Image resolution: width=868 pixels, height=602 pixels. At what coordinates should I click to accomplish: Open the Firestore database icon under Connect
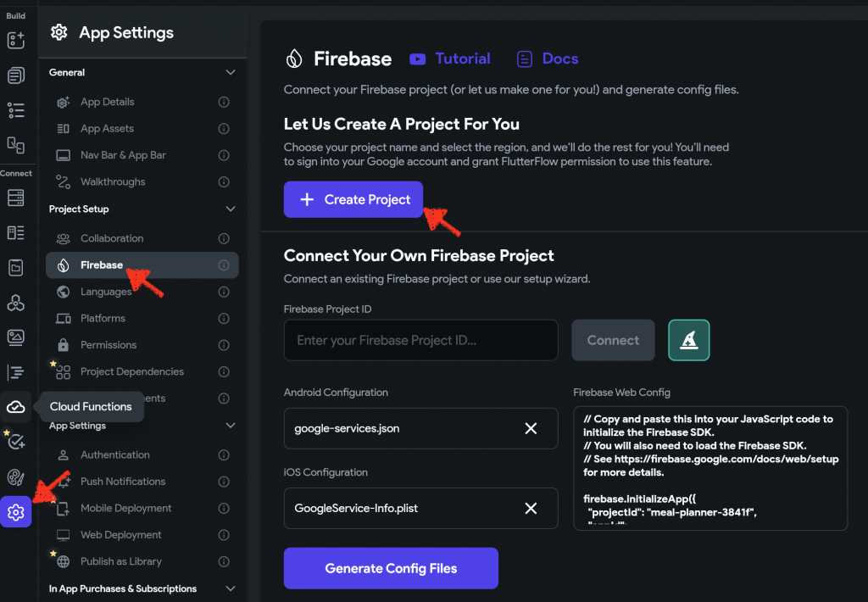pos(16,198)
